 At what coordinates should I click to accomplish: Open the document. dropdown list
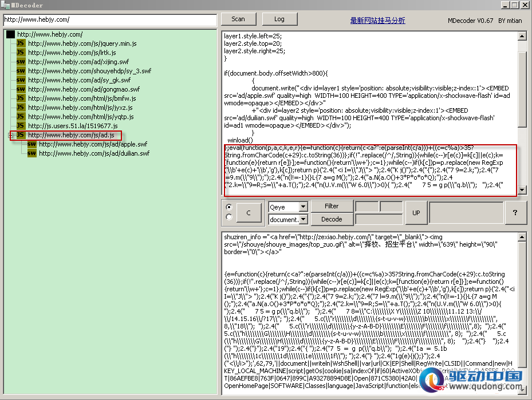[x=304, y=219]
